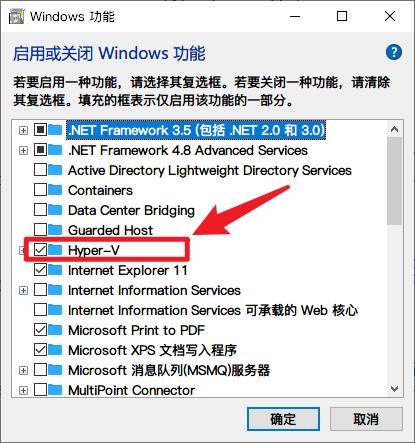Viewport: 415px width, 443px height.
Task: Click the Microsoft Print to PDF folder icon
Action: coord(55,330)
